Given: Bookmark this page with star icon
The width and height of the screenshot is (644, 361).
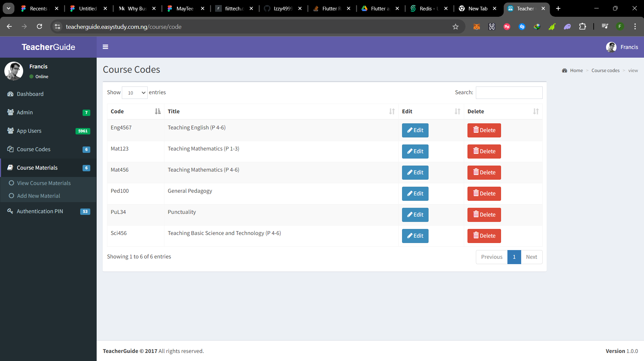Looking at the screenshot, I should tap(455, 27).
